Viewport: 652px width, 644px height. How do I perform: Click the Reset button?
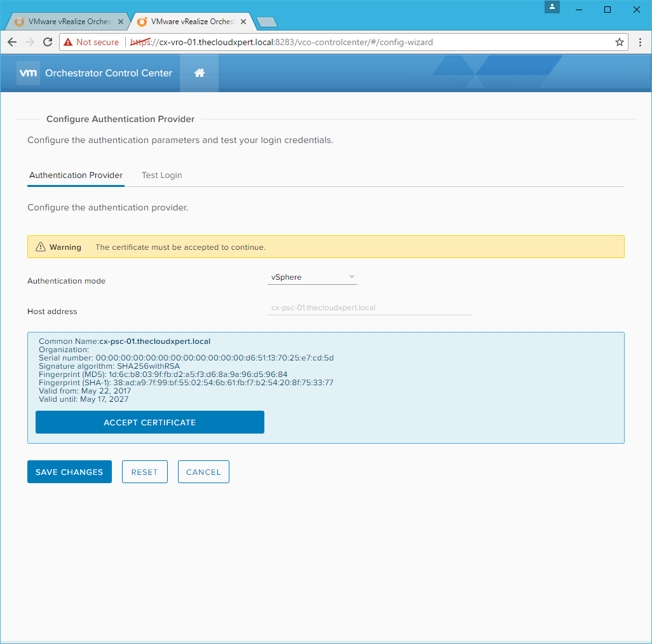[x=144, y=472]
